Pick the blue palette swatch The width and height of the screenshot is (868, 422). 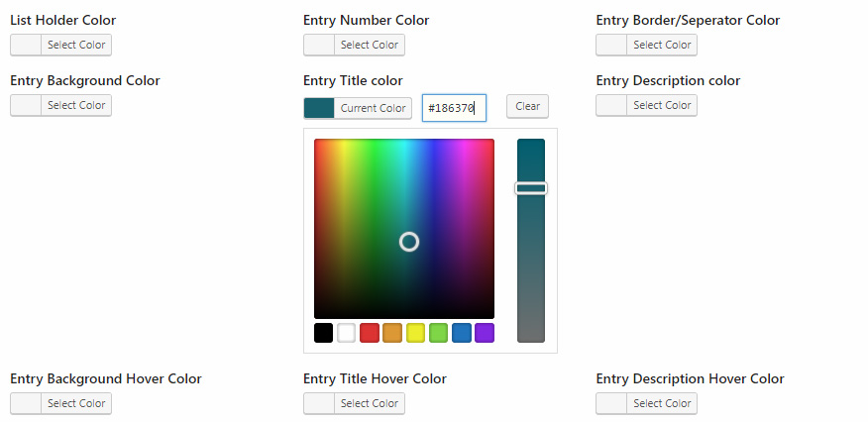pos(461,333)
